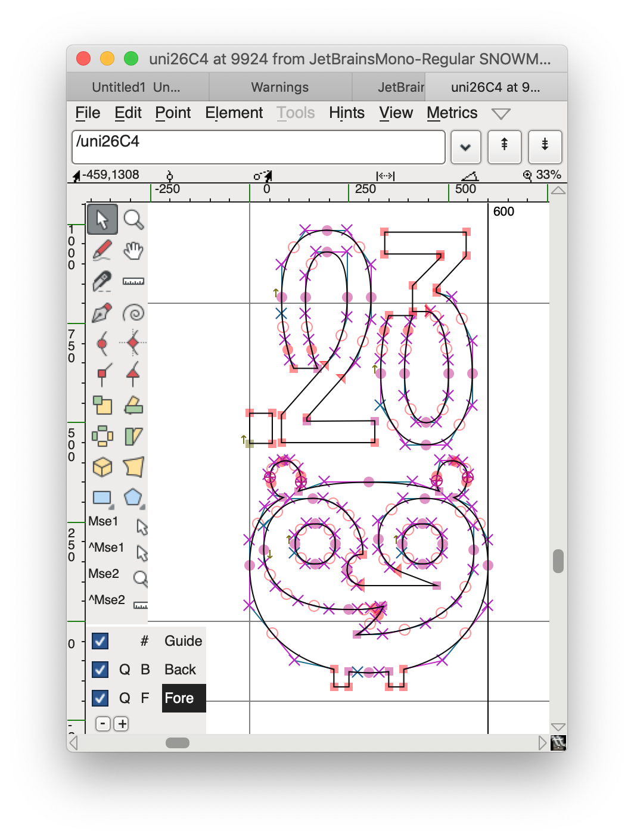The image size is (634, 840).
Task: Open the Point menu
Action: pos(173,113)
